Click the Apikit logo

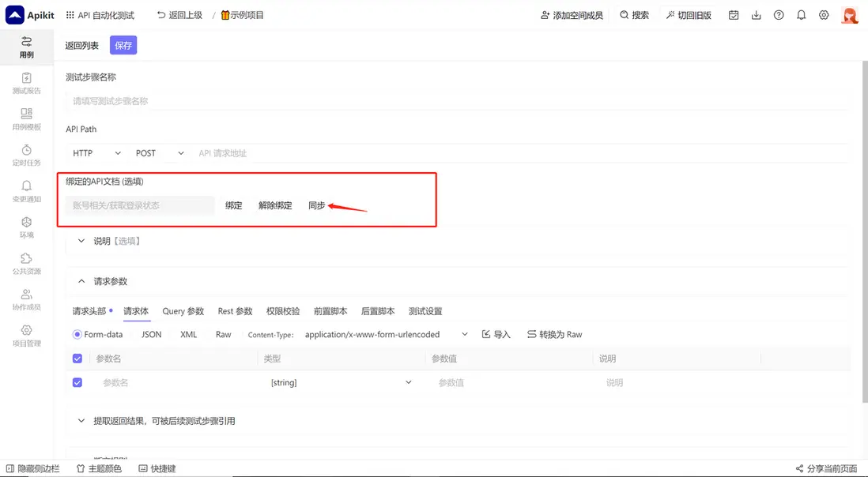pos(30,16)
